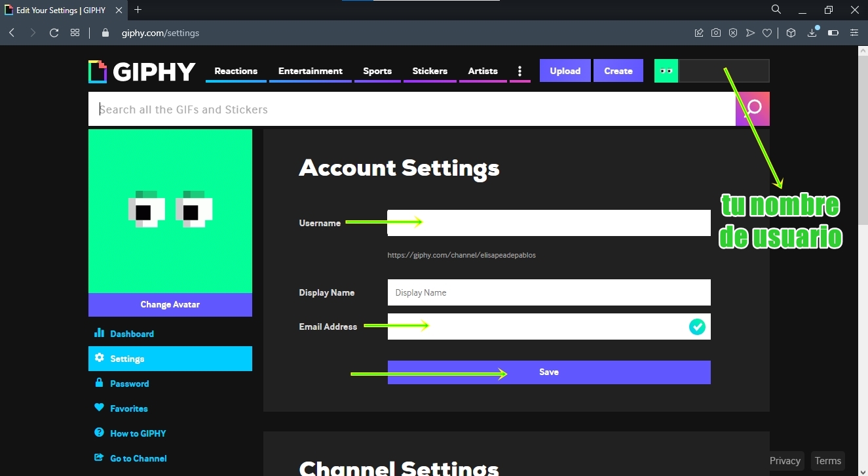This screenshot has width=868, height=476.
Task: Open the three-dot more categories menu
Action: (x=520, y=71)
